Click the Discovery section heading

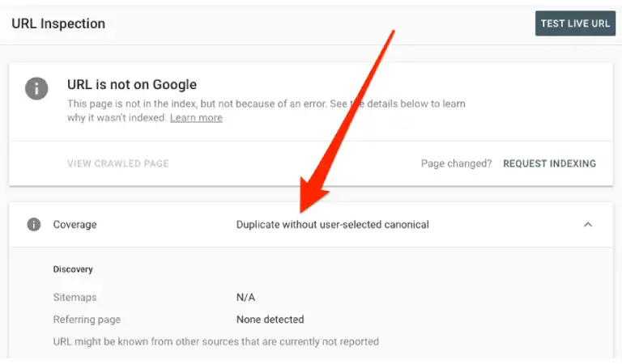click(73, 269)
